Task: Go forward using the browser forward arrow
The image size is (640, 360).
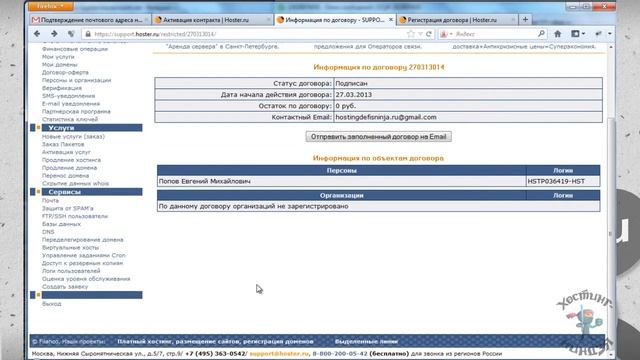Action: click(54, 34)
